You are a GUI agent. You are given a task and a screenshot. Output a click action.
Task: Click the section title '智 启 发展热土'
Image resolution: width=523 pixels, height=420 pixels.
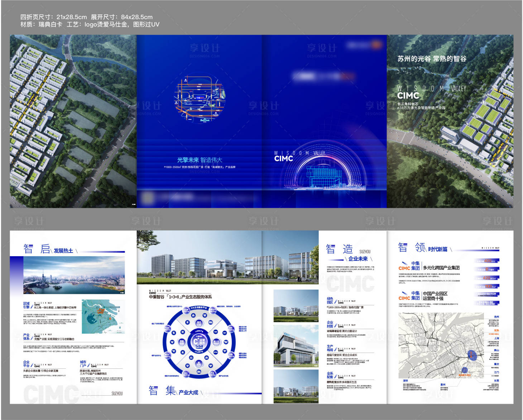coord(49,249)
